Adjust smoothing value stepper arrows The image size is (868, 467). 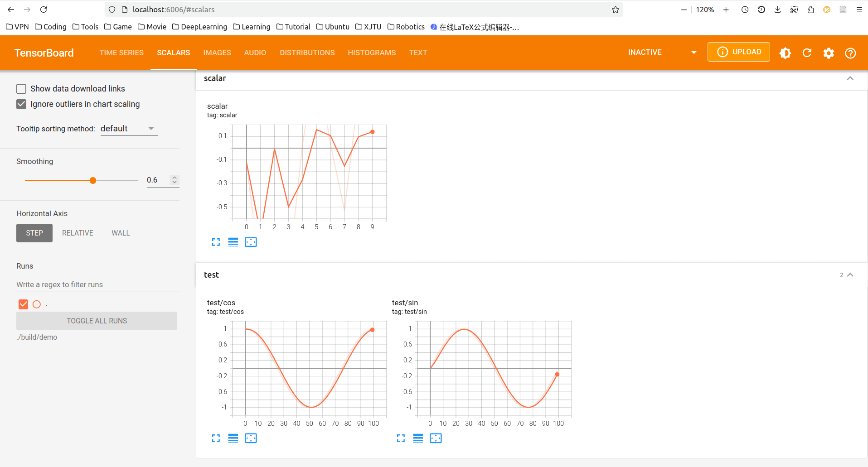pos(175,180)
